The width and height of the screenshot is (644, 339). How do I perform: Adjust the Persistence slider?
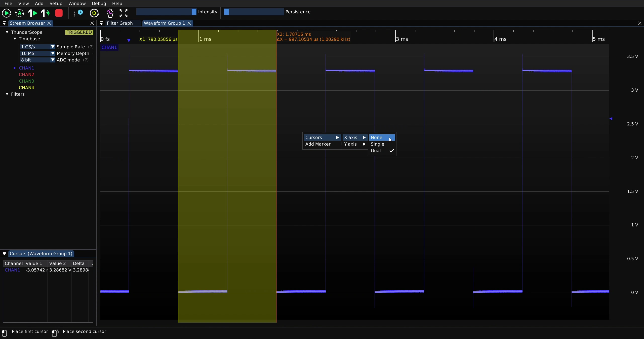[254, 12]
